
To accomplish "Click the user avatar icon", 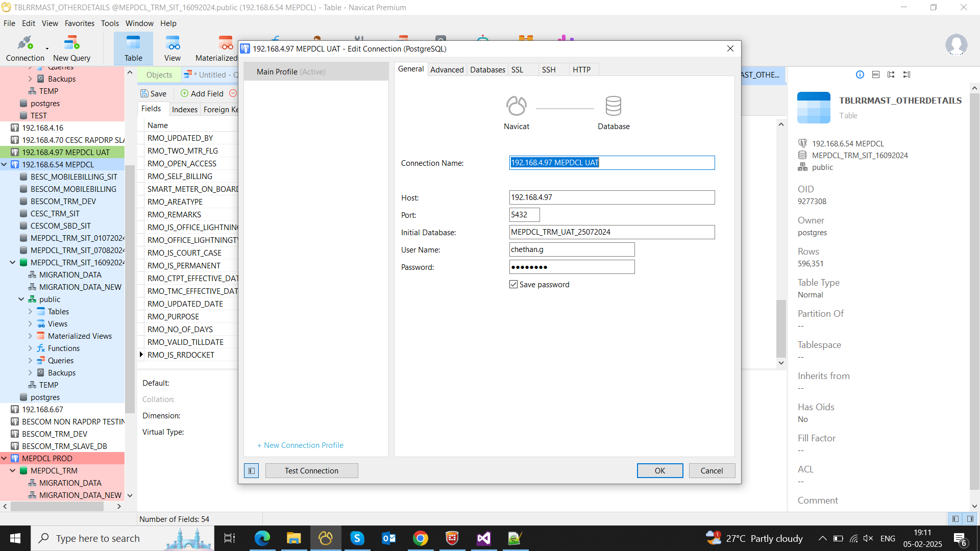I will click(x=956, y=45).
